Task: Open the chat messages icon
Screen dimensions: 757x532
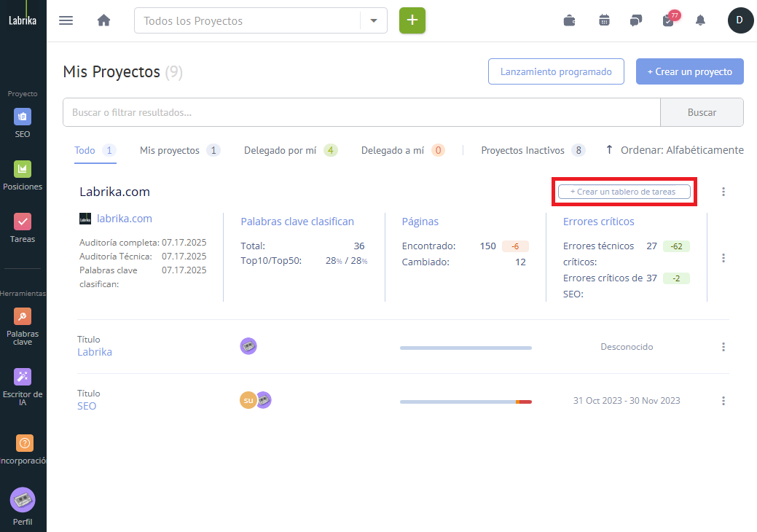Action: click(x=636, y=20)
